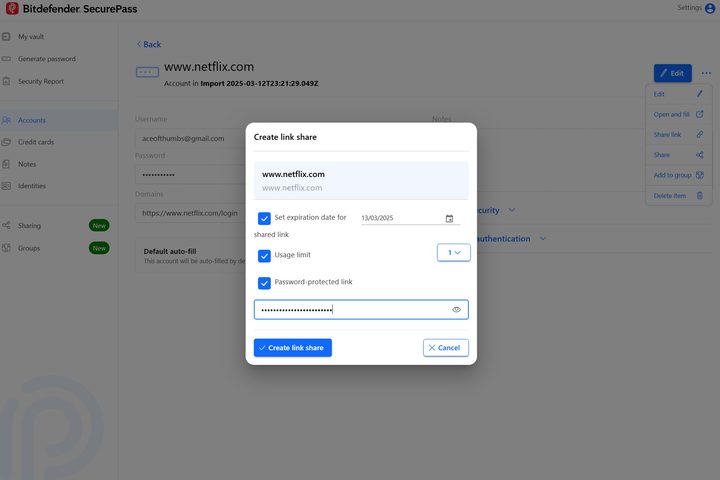Click the Sharing sidebar icon
The image size is (720, 480).
pos(6,226)
